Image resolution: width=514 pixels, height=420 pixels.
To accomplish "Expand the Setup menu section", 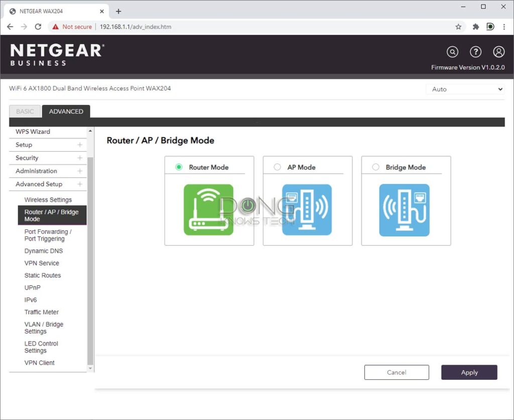I will [x=48, y=145].
